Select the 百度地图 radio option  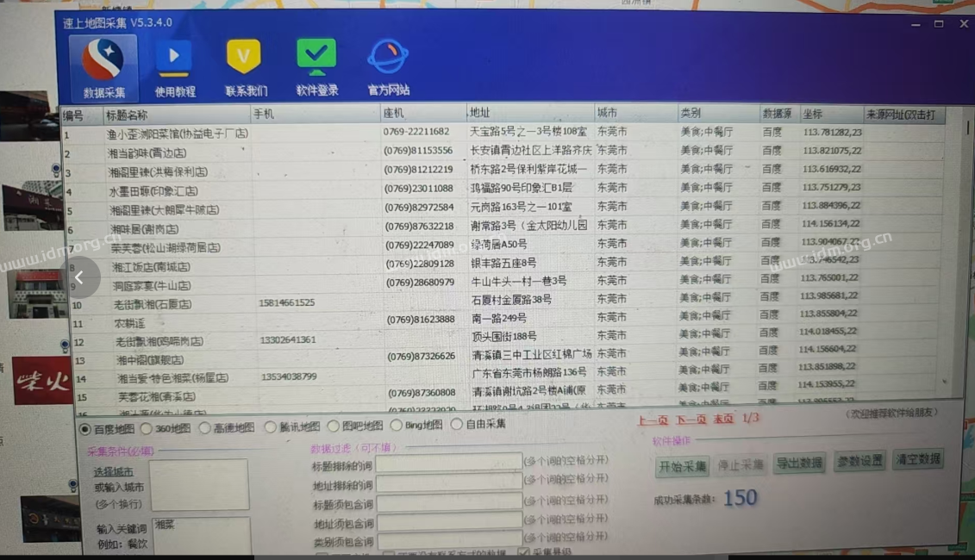pyautogui.click(x=85, y=429)
